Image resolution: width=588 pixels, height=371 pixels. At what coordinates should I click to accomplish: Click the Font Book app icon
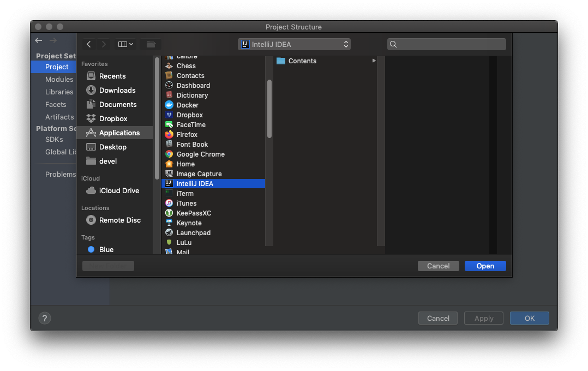(169, 144)
